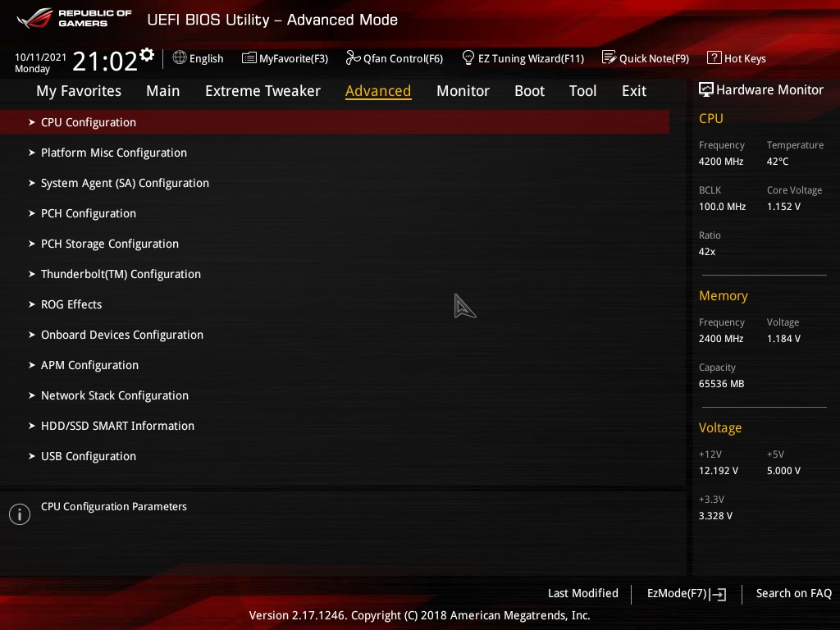Click the 10/11/2021 date text

tap(41, 57)
